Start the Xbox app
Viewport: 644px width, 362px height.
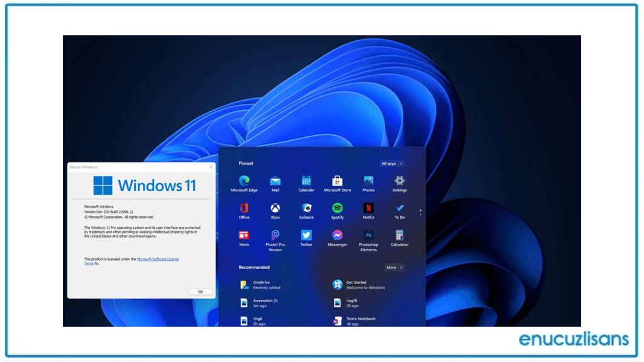[275, 207]
